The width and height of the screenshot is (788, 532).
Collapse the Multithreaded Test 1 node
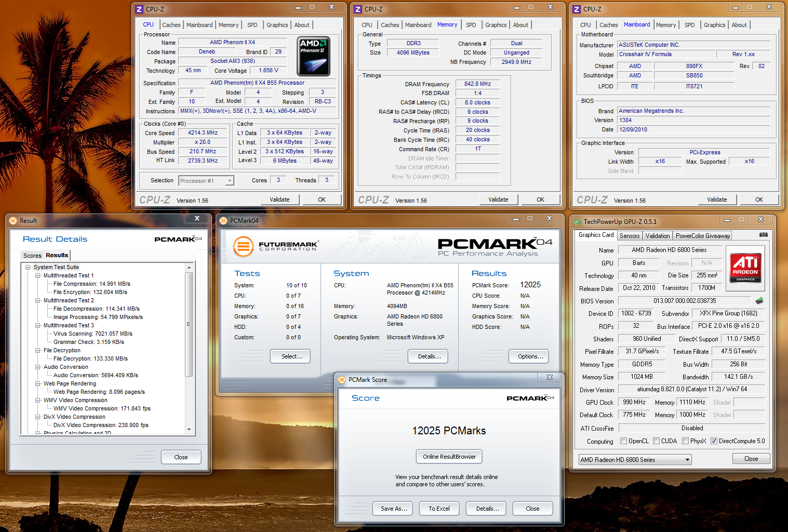click(38, 276)
